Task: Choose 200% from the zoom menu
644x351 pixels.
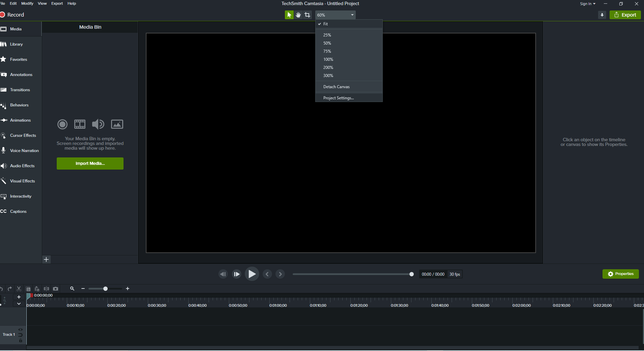Action: [328, 68]
